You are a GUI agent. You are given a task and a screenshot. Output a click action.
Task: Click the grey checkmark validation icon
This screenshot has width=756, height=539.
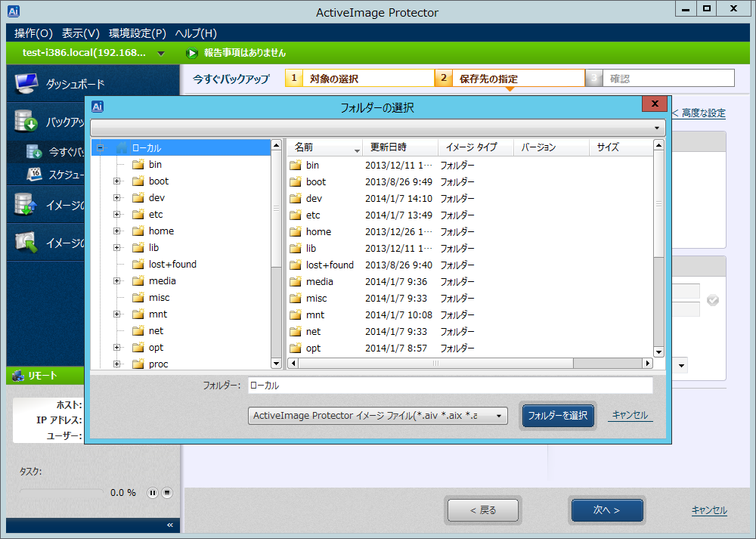(713, 300)
